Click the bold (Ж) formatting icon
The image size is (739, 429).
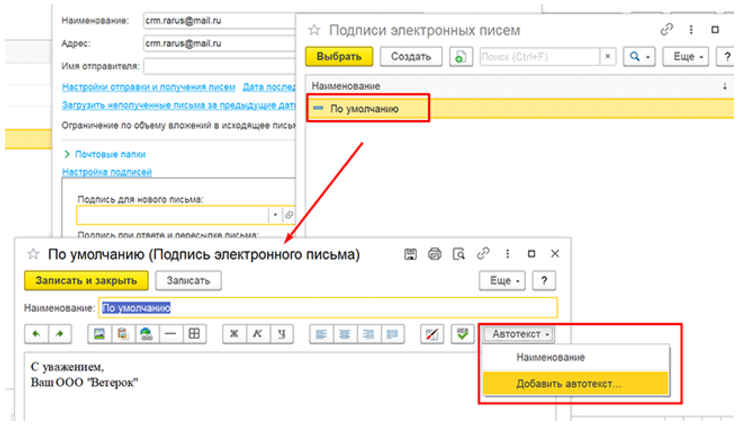[x=233, y=332]
